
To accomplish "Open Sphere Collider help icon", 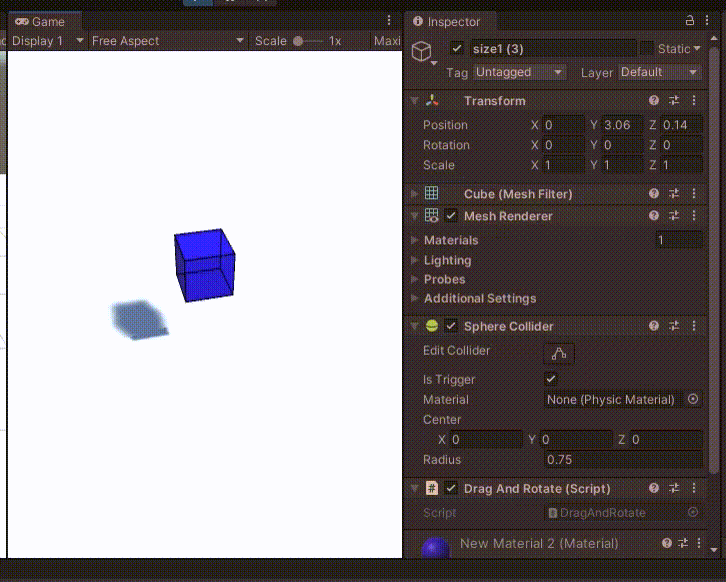I will 654,326.
